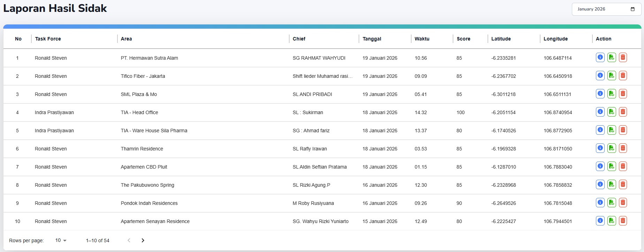Show info for Apartemen CBD Pluit
This screenshot has height=252, width=644.
600,166
